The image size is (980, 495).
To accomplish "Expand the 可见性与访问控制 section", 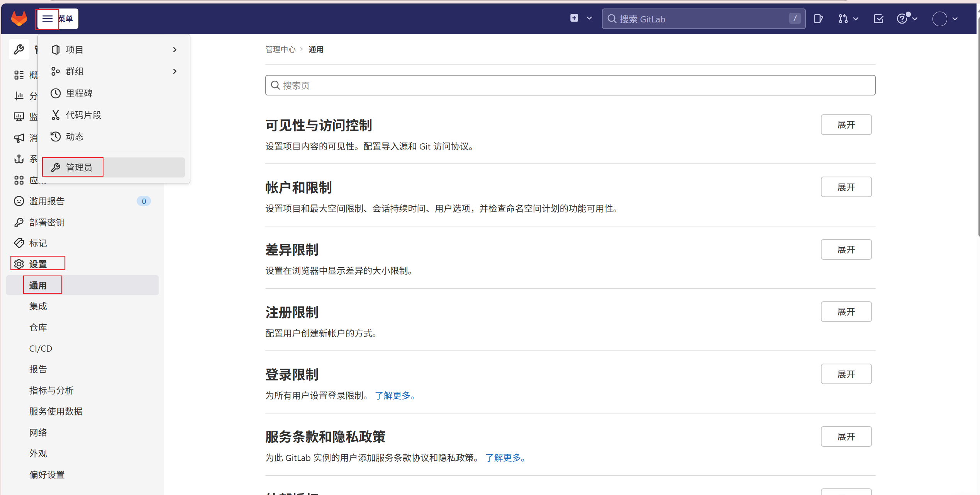I will 846,124.
